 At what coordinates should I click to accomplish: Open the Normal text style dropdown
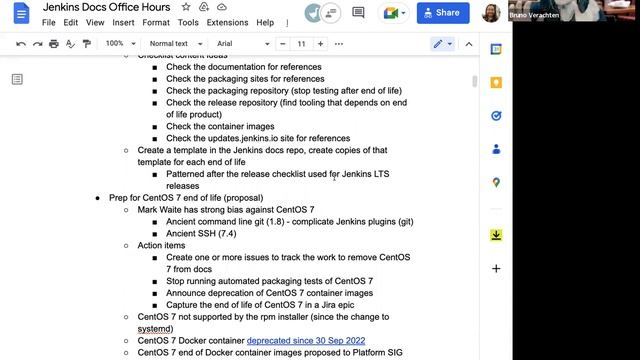click(176, 43)
